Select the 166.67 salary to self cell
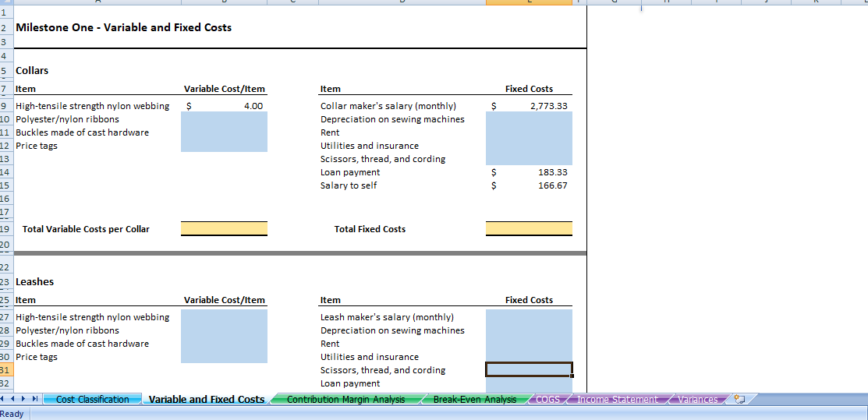The height and width of the screenshot is (420, 868). point(530,185)
